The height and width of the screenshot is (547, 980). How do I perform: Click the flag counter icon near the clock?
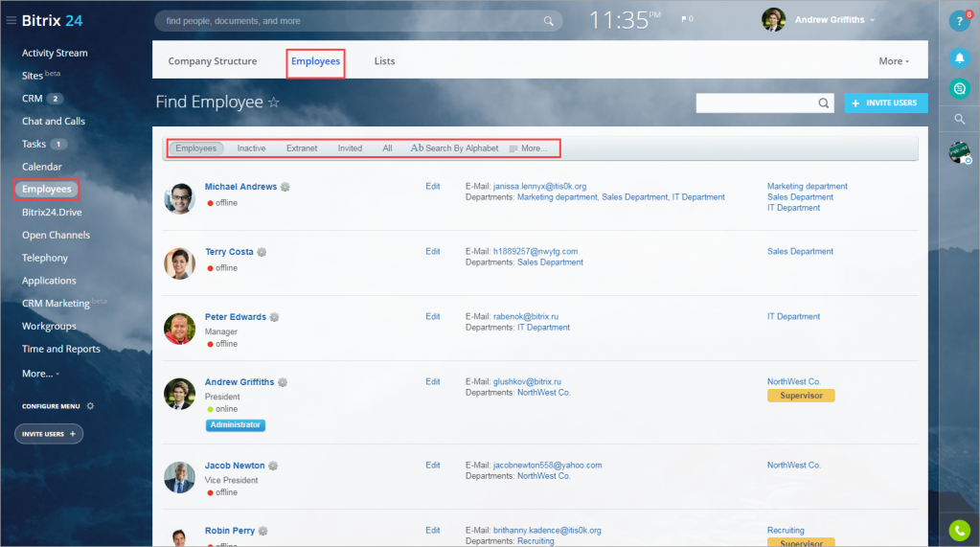tap(687, 19)
